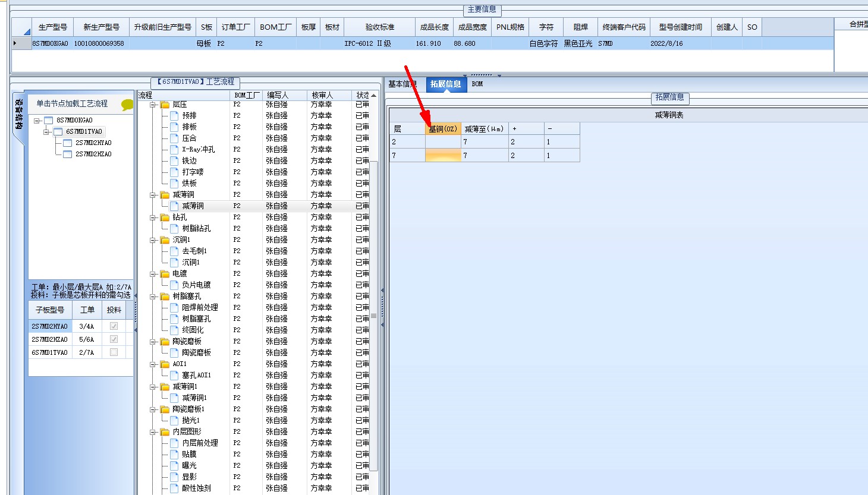The image size is (868, 495).
Task: Click the 铣边 document icon
Action: [174, 160]
